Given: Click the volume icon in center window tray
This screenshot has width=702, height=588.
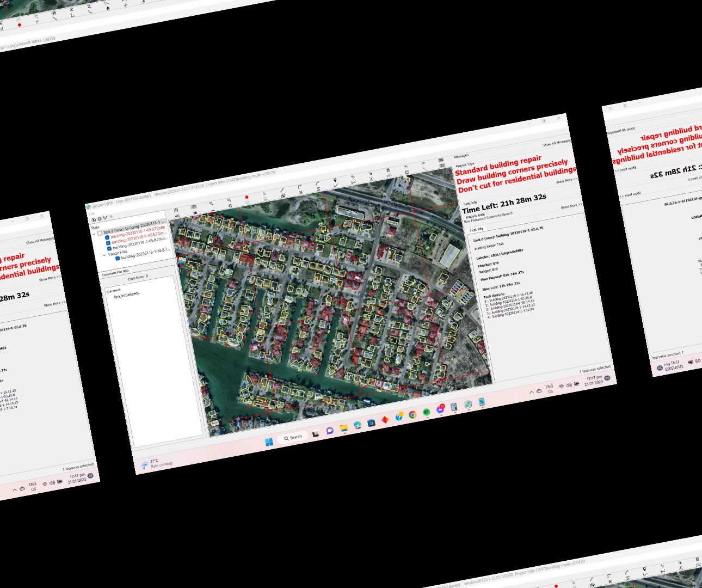Looking at the screenshot, I should [x=569, y=385].
